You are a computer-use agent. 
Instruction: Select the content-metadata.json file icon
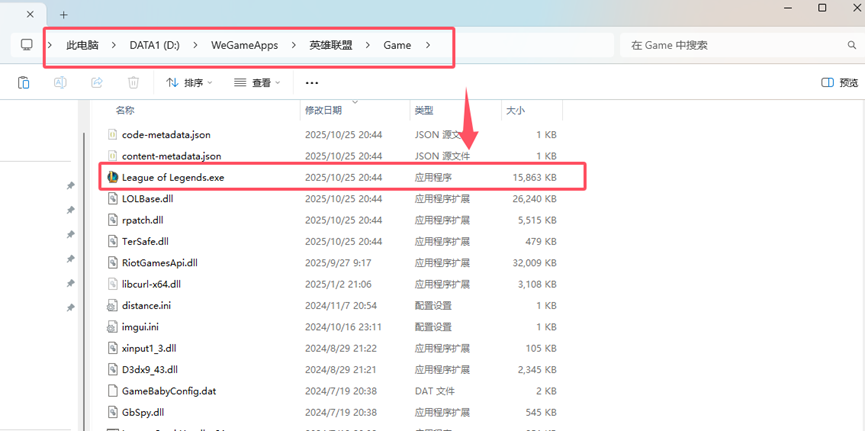point(113,156)
